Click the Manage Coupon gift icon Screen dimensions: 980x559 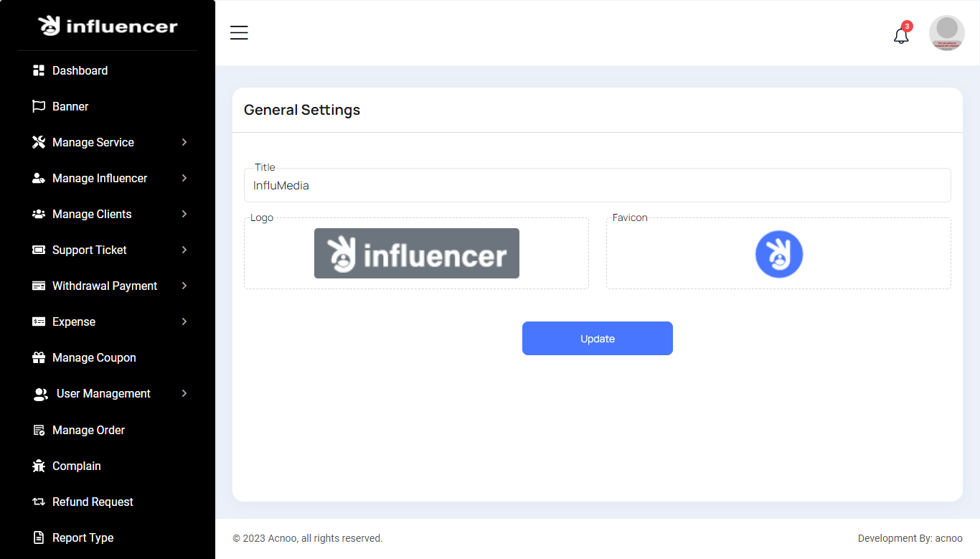39,357
